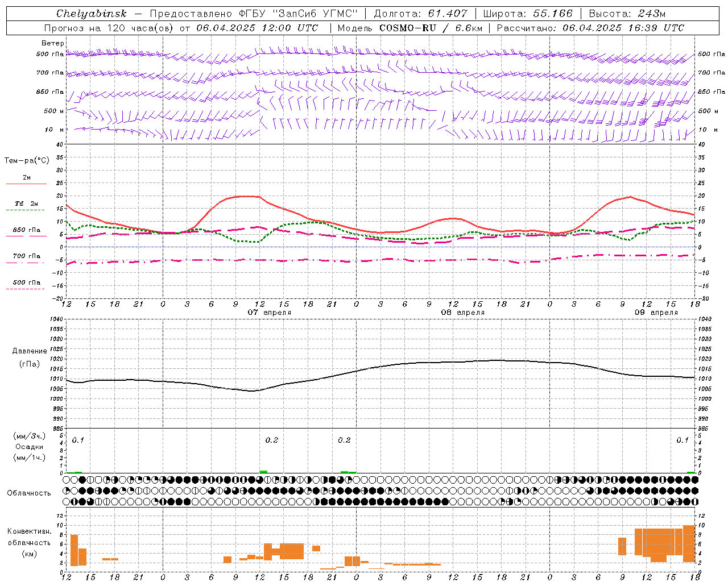Click the 'Ветер' wind panel label
Screen dimensions: 728x582
tap(53, 43)
